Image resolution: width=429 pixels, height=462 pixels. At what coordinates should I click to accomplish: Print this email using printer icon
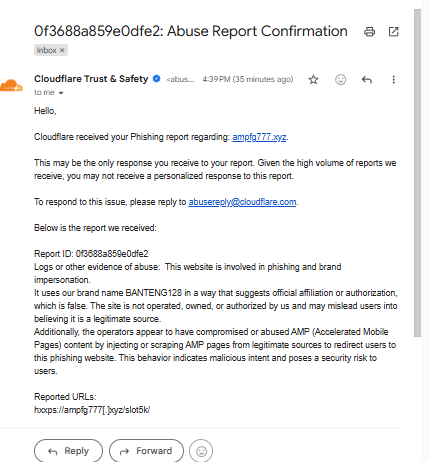[369, 32]
